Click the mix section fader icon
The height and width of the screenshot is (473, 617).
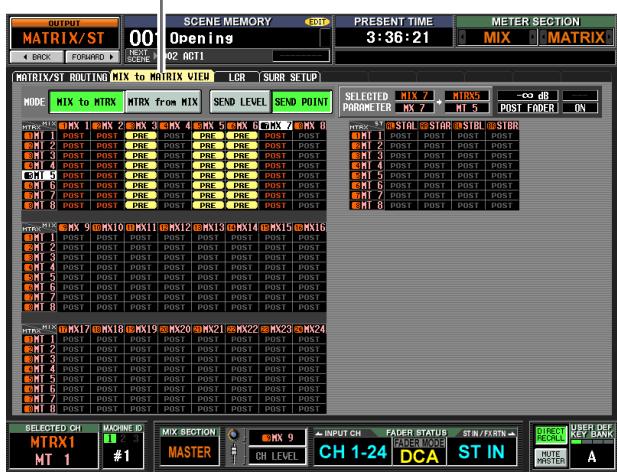pos(234,453)
